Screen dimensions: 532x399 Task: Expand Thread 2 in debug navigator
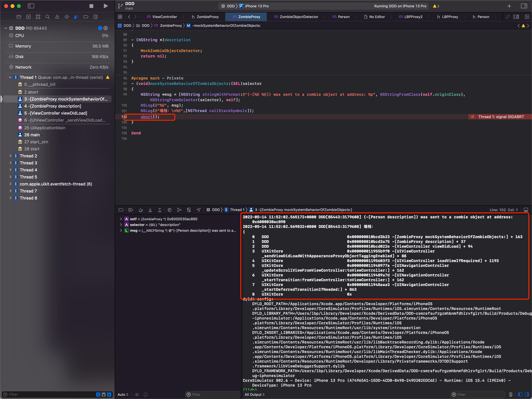coord(10,156)
